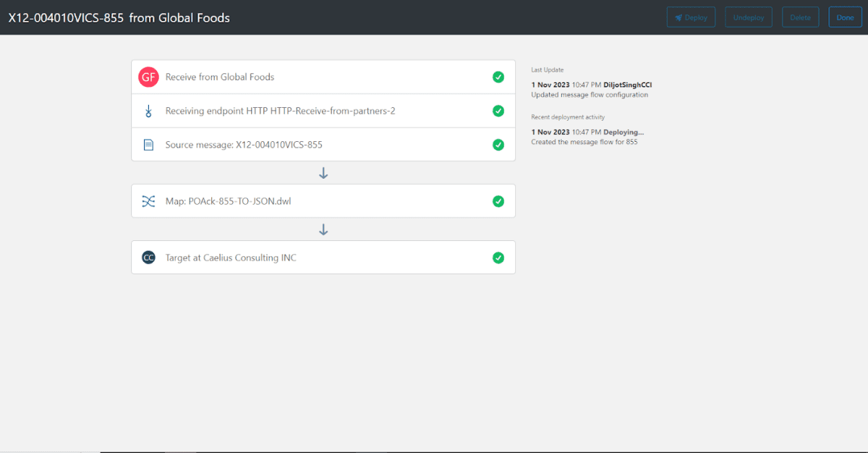Click the page title X12-004010VICS-855 from Global Foods
The width and height of the screenshot is (868, 453).
(119, 17)
